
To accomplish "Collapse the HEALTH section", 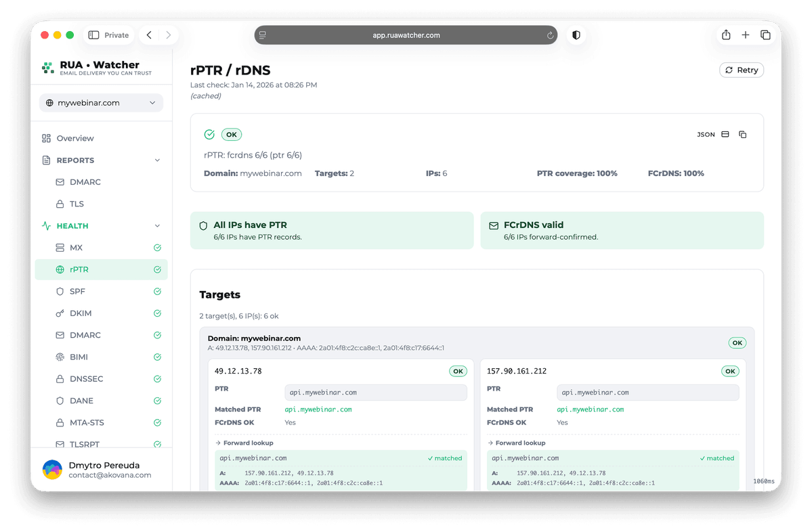I will pos(157,226).
